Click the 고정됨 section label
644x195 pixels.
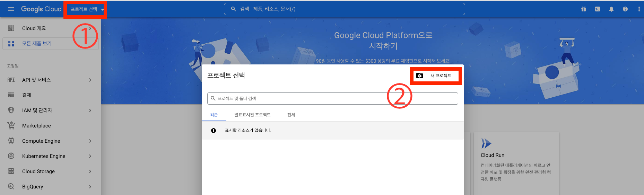(13, 66)
